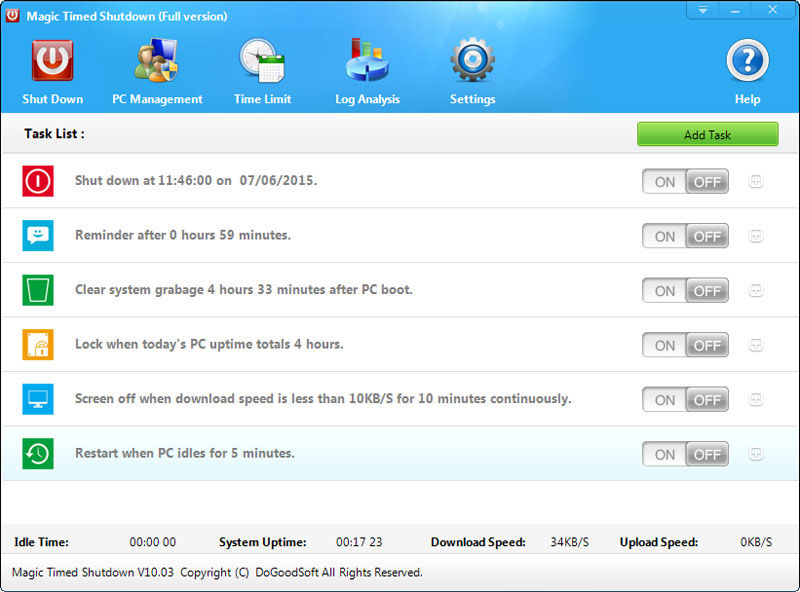This screenshot has width=800, height=592.
Task: Click the Help question mark icon
Action: point(747,62)
